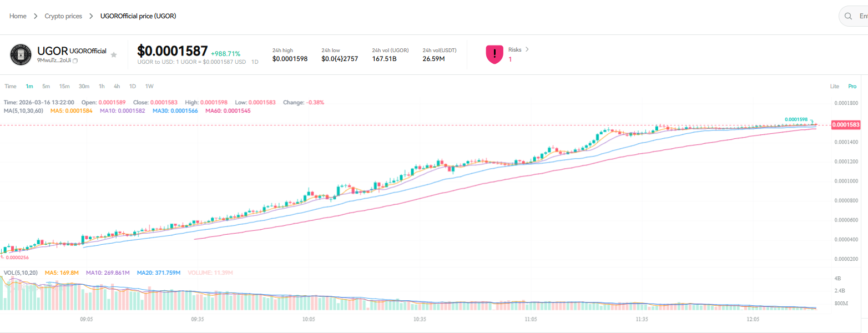Click the search magnifier icon
Image resolution: width=868 pixels, height=333 pixels.
(847, 16)
